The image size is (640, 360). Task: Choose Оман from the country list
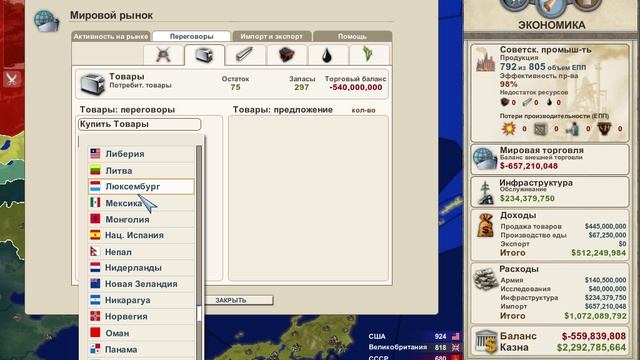click(x=141, y=333)
